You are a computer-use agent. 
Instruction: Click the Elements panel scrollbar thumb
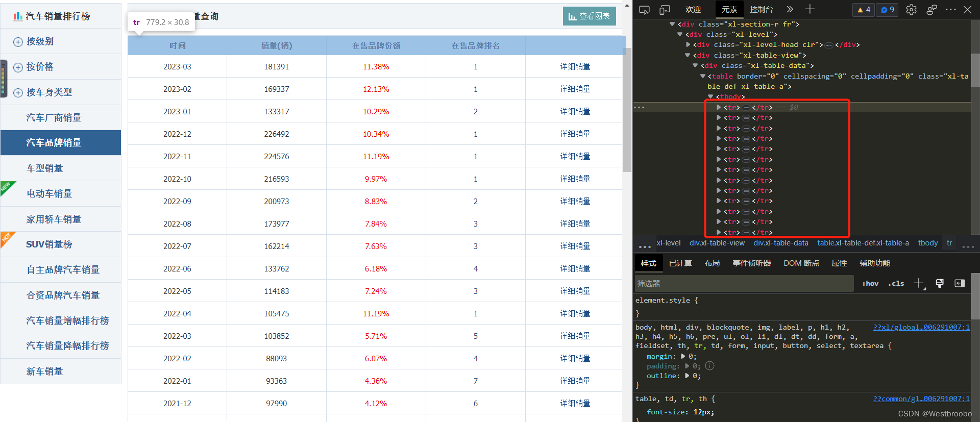(x=975, y=69)
